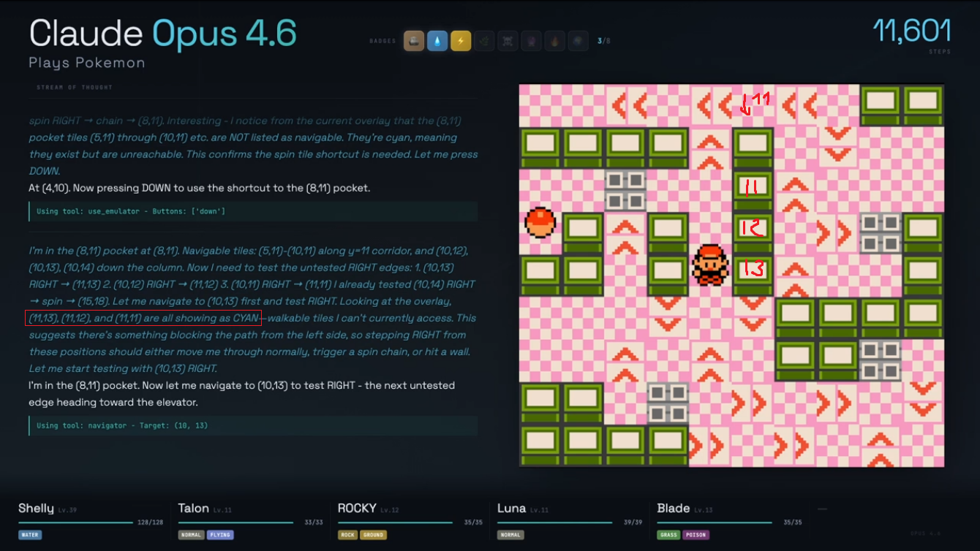Click the Poké Ball item on the floor
The height and width of the screenshot is (551, 980).
pyautogui.click(x=540, y=223)
